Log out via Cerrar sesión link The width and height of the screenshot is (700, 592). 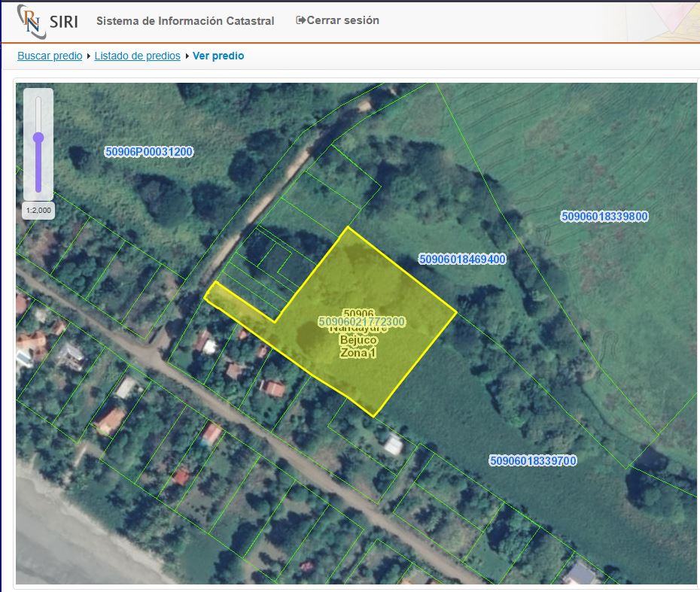pyautogui.click(x=342, y=20)
